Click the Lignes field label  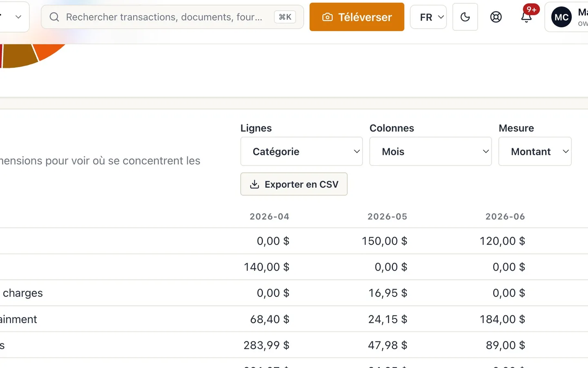256,128
